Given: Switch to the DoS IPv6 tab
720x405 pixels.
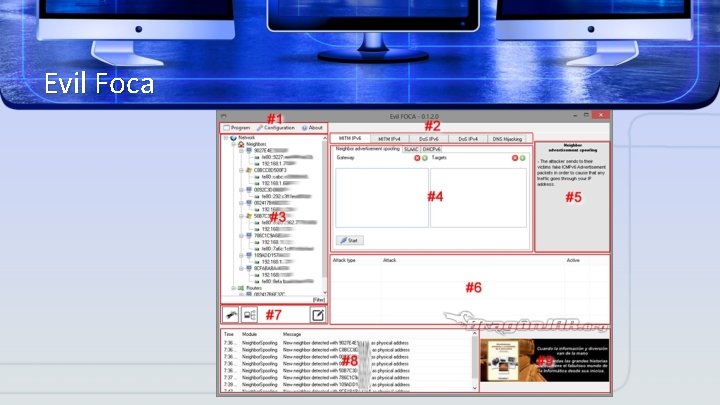Looking at the screenshot, I should pyautogui.click(x=428, y=139).
